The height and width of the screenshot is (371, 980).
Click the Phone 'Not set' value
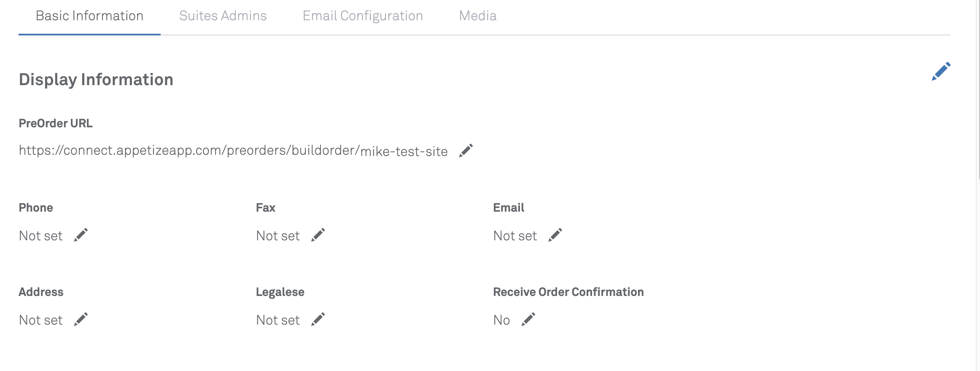[40, 236]
